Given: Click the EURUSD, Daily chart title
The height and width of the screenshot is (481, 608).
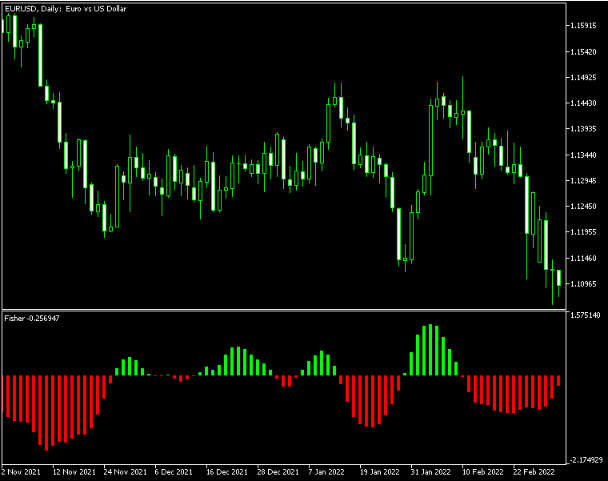Looking at the screenshot, I should tap(68, 9).
